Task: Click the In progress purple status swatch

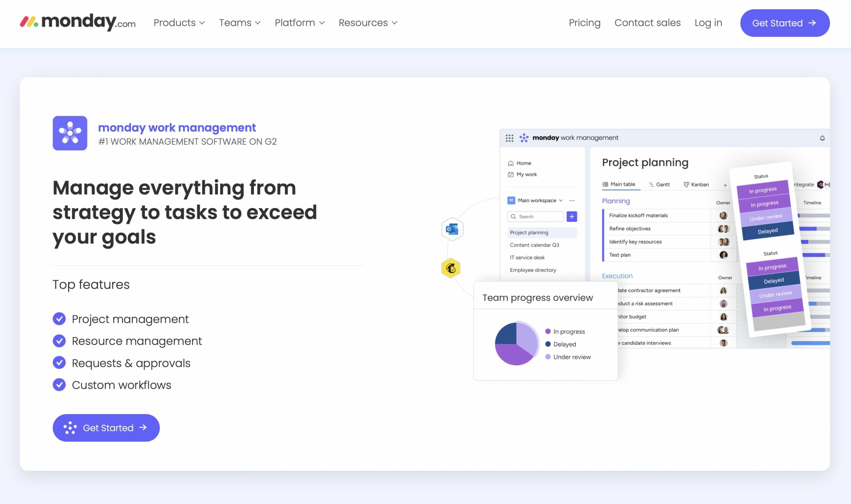Action: pyautogui.click(x=763, y=190)
